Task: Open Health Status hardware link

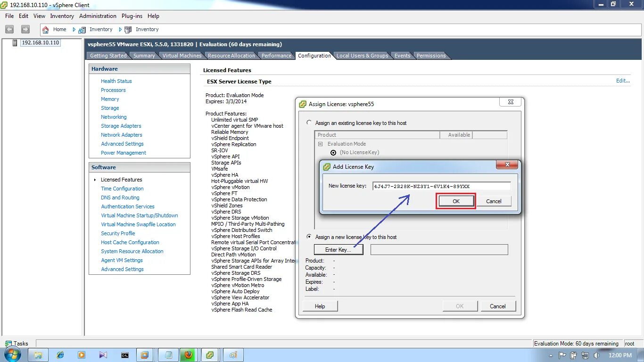Action: click(116, 81)
